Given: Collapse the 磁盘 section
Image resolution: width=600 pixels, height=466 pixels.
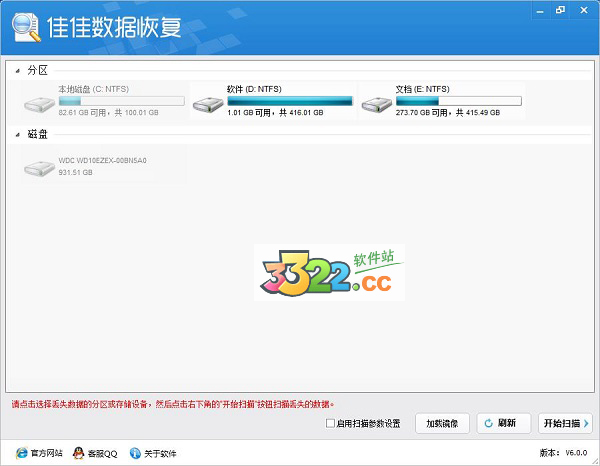Looking at the screenshot, I should pos(18,135).
